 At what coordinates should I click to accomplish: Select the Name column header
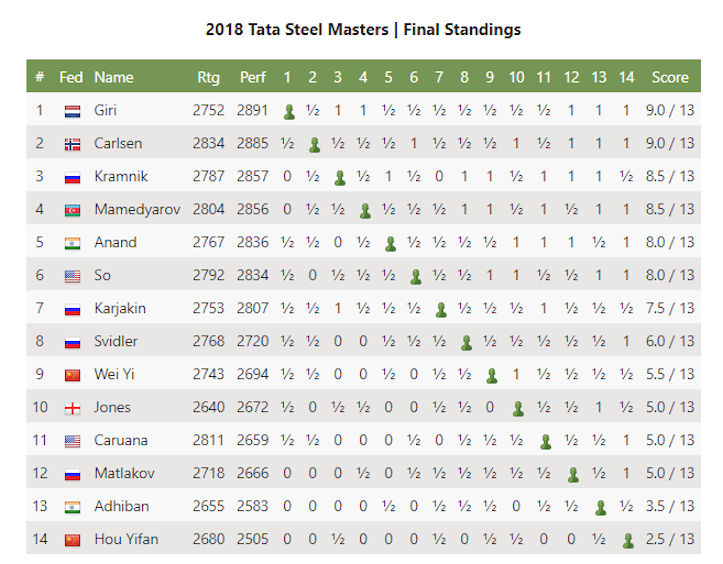113,77
